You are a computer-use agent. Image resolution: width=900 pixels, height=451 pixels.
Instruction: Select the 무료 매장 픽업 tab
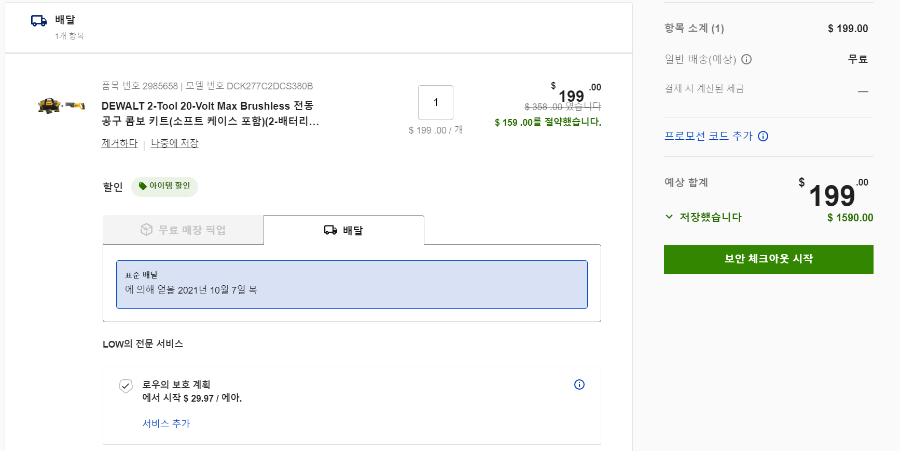click(x=183, y=230)
